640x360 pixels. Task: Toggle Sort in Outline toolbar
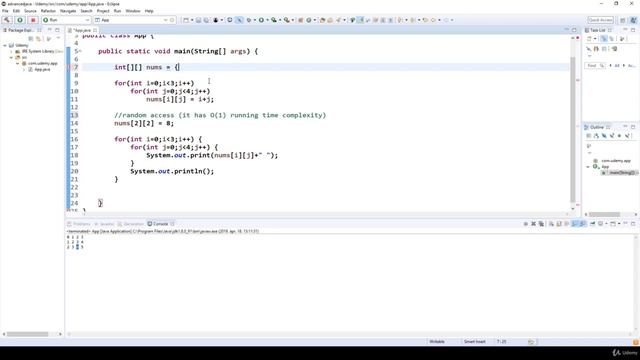pyautogui.click(x=596, y=136)
